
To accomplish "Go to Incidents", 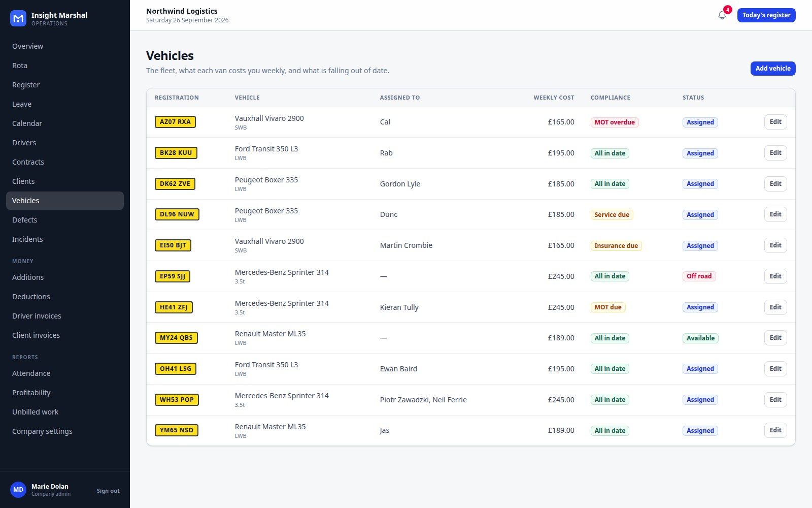I will coord(65,239).
